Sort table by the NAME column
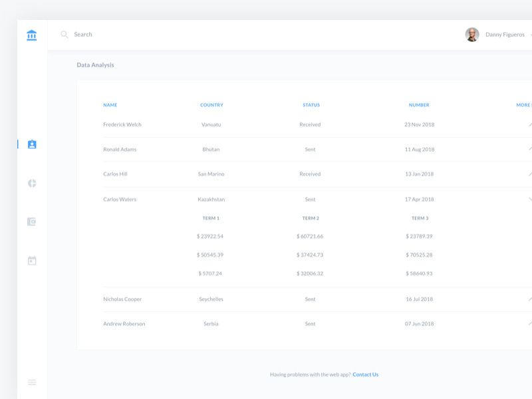The height and width of the screenshot is (399, 532). click(110, 104)
